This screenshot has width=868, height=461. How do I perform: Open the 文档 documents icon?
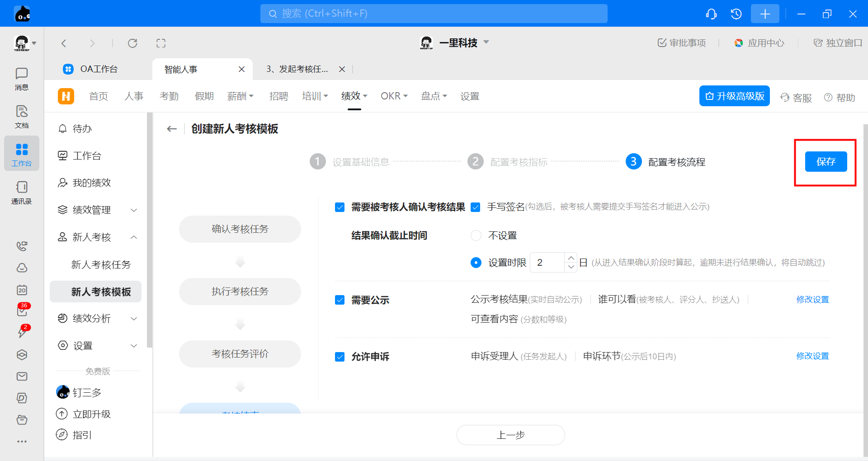tap(21, 116)
